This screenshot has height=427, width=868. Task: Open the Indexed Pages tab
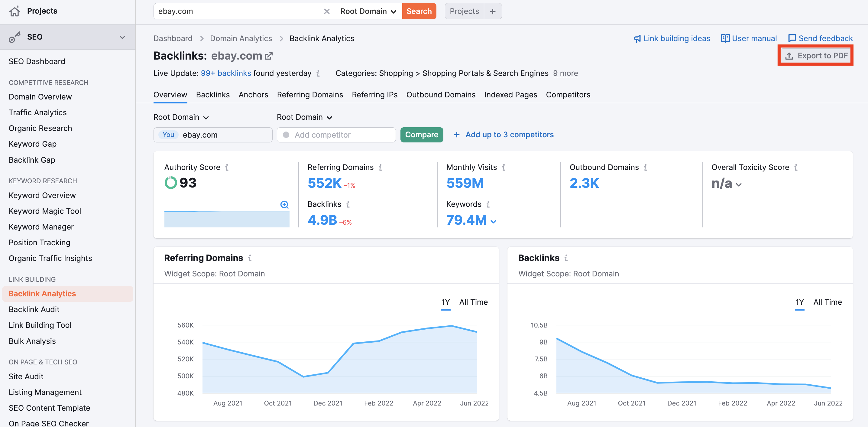[x=510, y=95]
